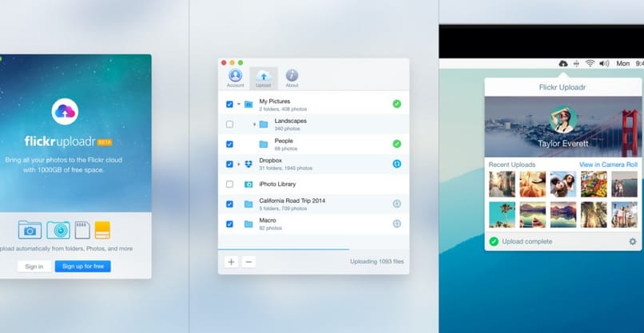Collapse the My Pictures folder tree
The width and height of the screenshot is (644, 333).
(238, 104)
